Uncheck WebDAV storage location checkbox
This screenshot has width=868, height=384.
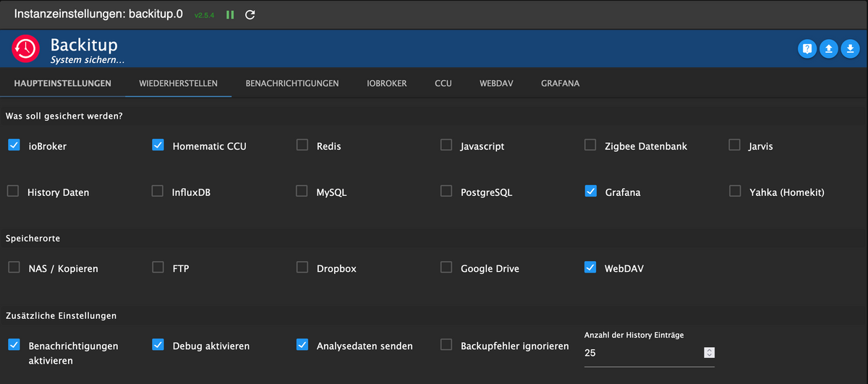click(591, 268)
